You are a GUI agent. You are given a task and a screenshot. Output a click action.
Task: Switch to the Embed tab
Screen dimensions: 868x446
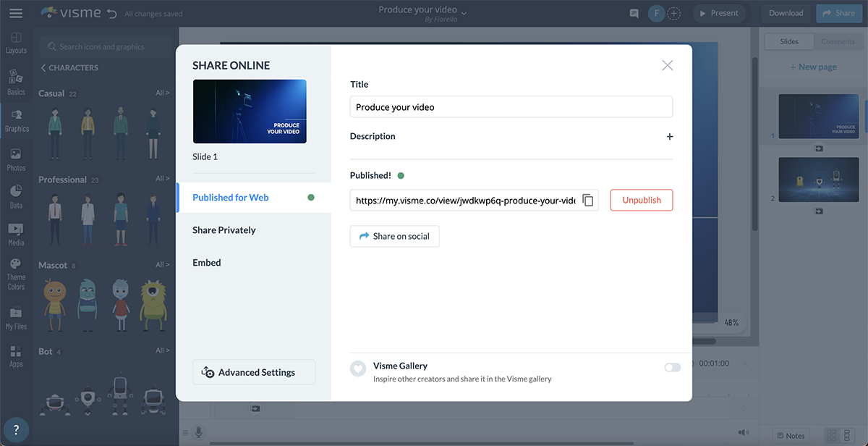pos(207,263)
